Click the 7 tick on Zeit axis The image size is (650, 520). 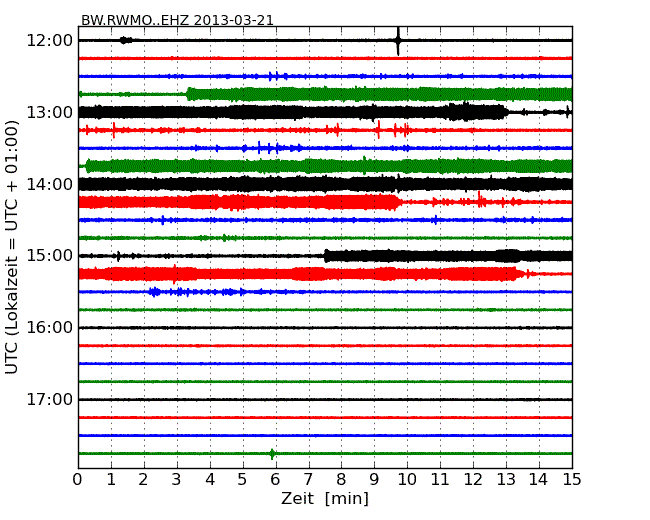click(308, 479)
